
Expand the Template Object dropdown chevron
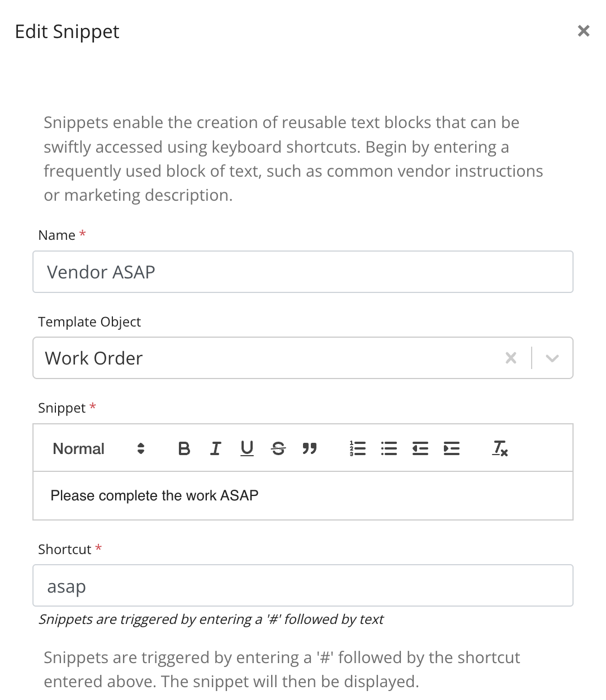point(552,358)
